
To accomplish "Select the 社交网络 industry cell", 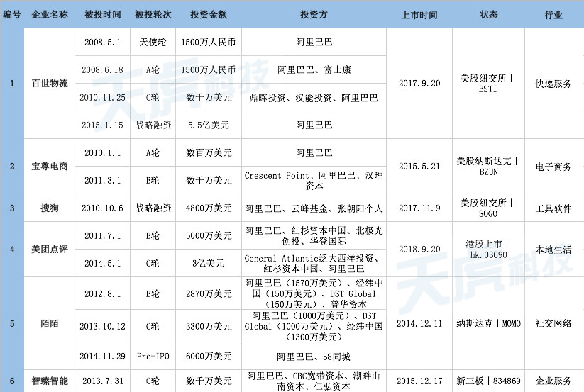I will pyautogui.click(x=553, y=323).
